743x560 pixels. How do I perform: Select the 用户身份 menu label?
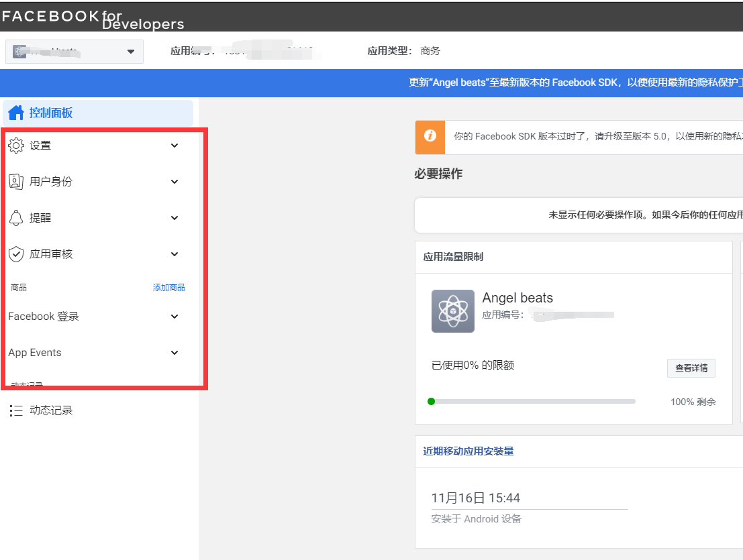tap(51, 181)
